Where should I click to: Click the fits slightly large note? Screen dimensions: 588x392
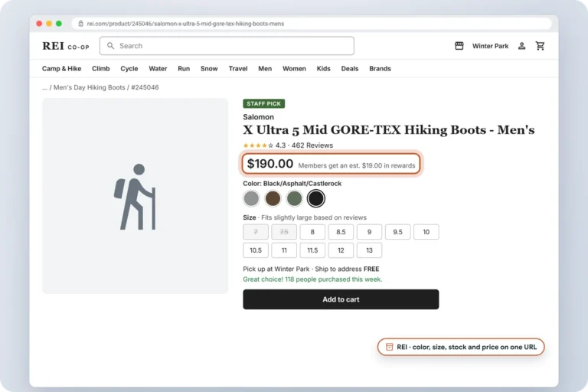click(x=314, y=217)
